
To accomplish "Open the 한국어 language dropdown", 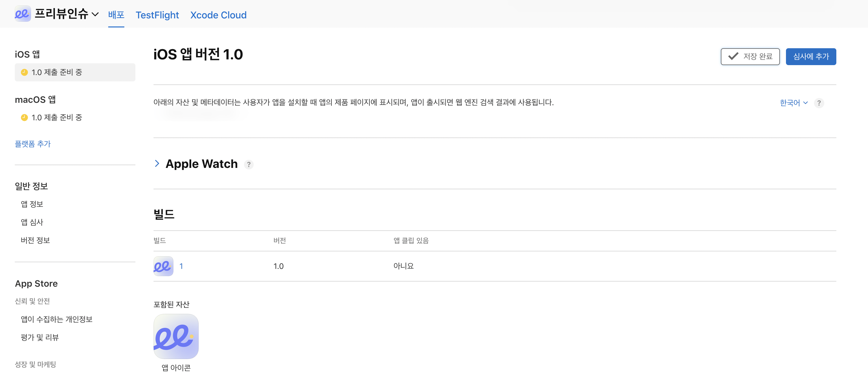I will click(793, 103).
